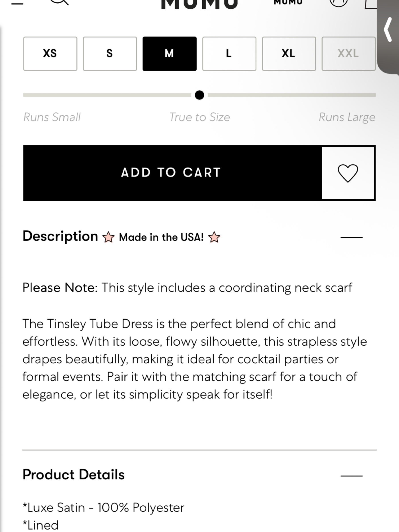Image resolution: width=399 pixels, height=532 pixels.
Task: Click the star right of Made in the USA
Action: tap(214, 237)
